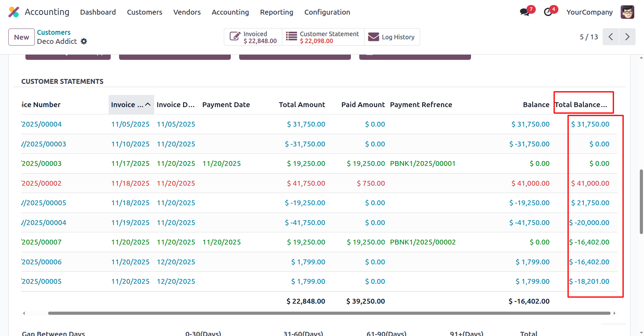Screen dimensions: 644x336
Task: Open the Configuration menu
Action: coord(327,12)
